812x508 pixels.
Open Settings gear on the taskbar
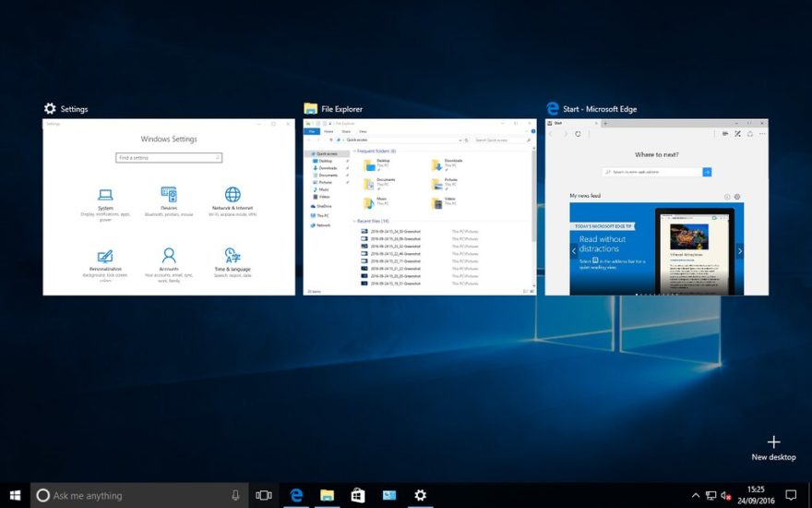(421, 496)
